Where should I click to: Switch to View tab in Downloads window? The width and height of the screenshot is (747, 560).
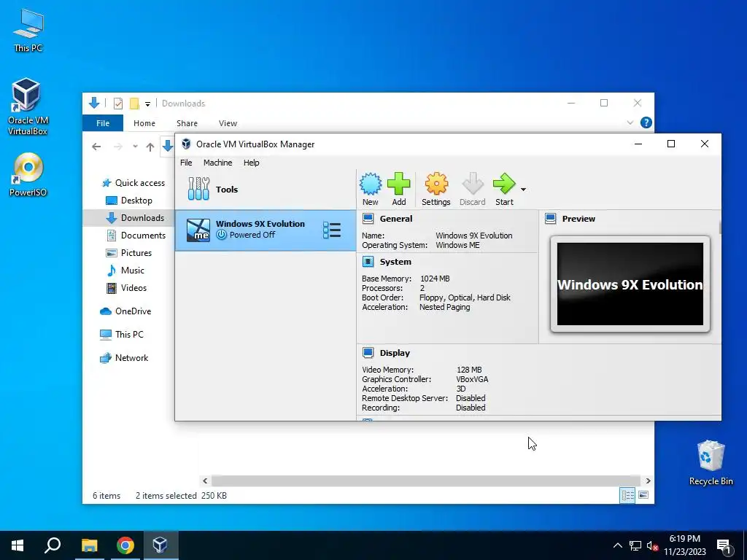point(228,122)
